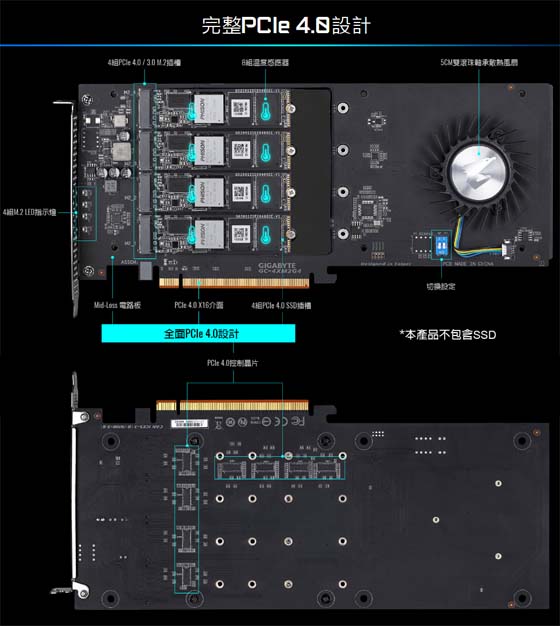Click the cyan 全面PCIe 4.0設計 banner
560x626 pixels.
coord(198,333)
